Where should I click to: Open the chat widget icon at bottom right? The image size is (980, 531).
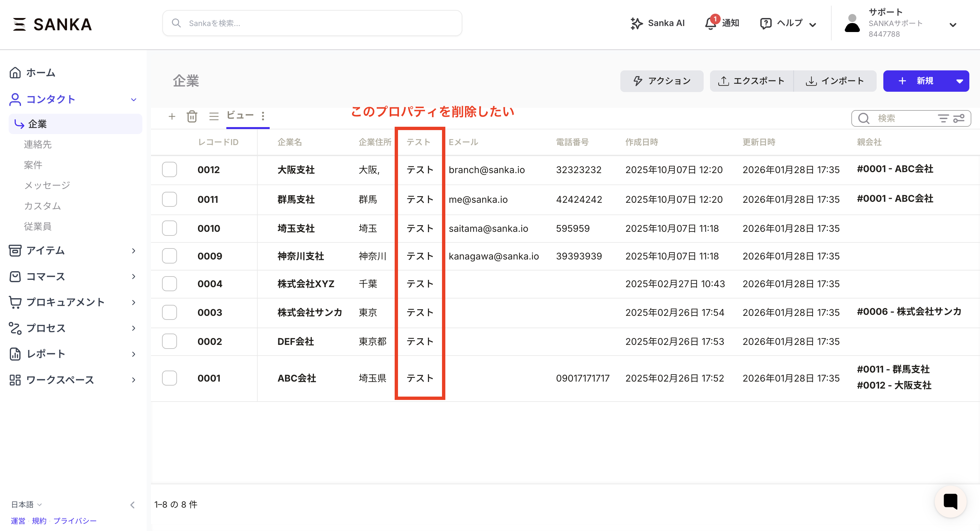point(950,501)
